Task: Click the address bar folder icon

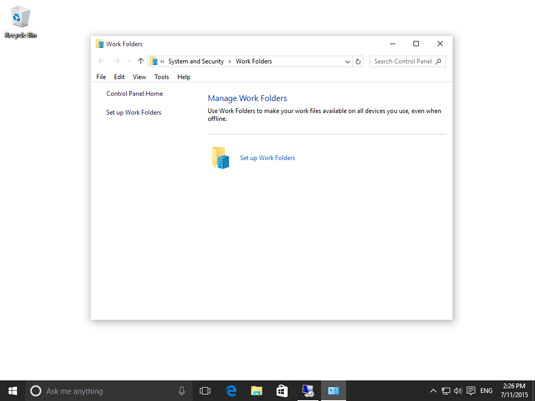Action: [154, 61]
